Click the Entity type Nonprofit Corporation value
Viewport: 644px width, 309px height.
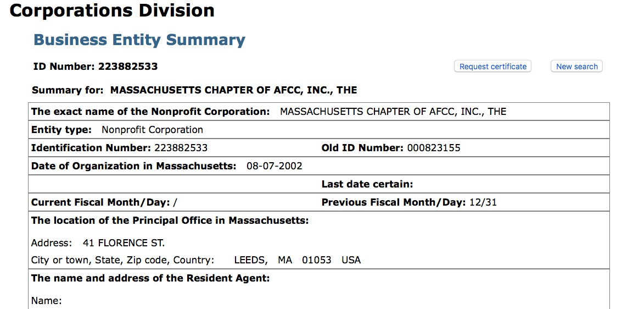152,130
